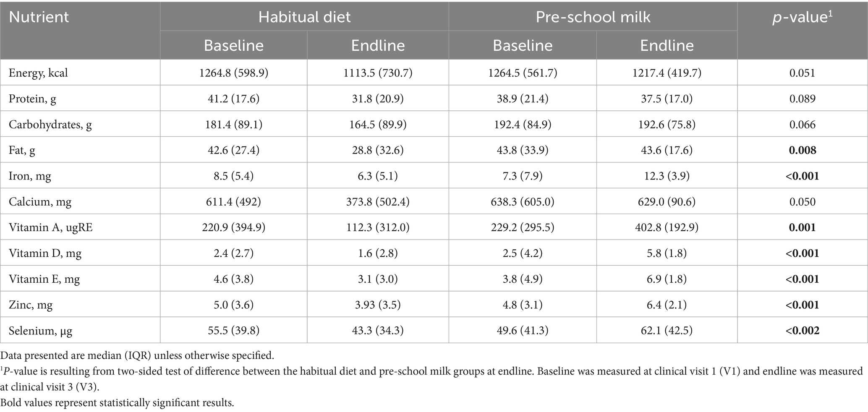Screen dimensions: 868x412
Task: Select the Carbohydrates p-value 0.066
Action: pos(802,125)
